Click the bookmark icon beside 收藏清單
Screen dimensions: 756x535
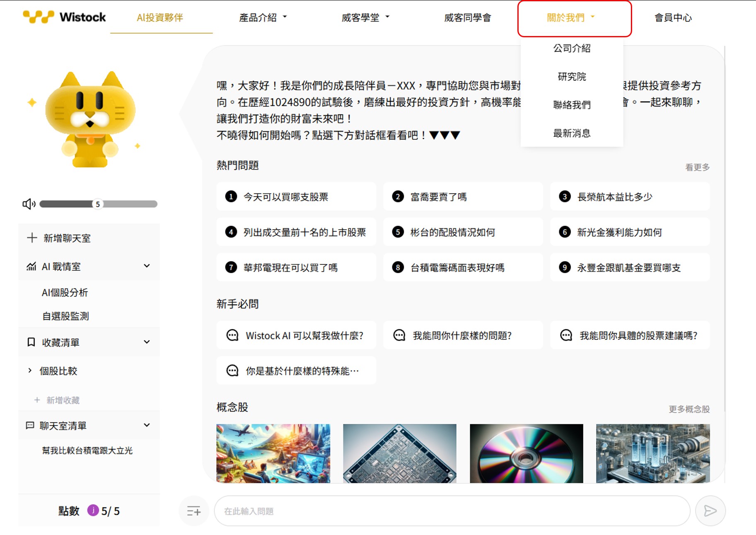click(x=31, y=342)
